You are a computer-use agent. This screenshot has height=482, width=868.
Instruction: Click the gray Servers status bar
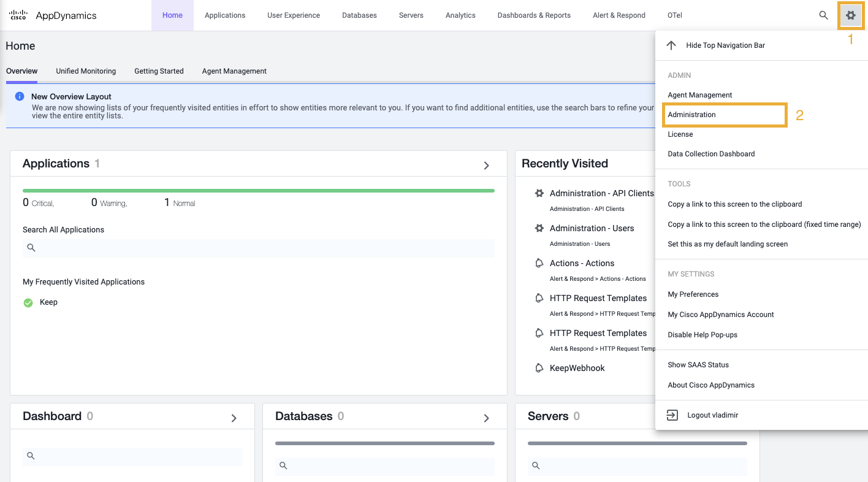(638, 443)
